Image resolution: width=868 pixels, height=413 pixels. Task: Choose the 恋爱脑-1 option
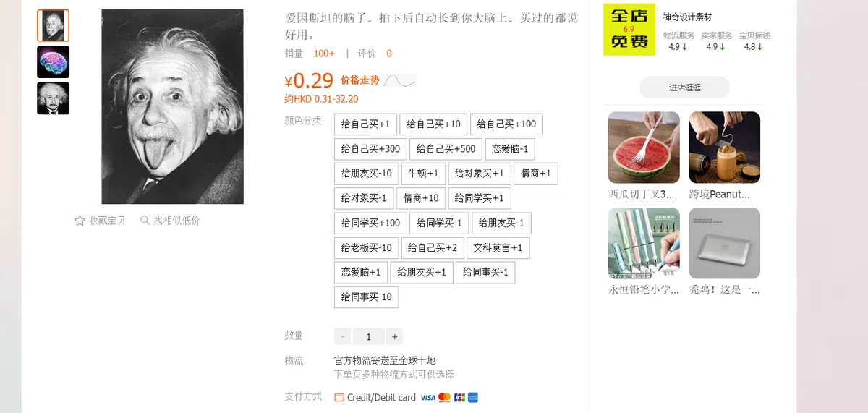(510, 149)
